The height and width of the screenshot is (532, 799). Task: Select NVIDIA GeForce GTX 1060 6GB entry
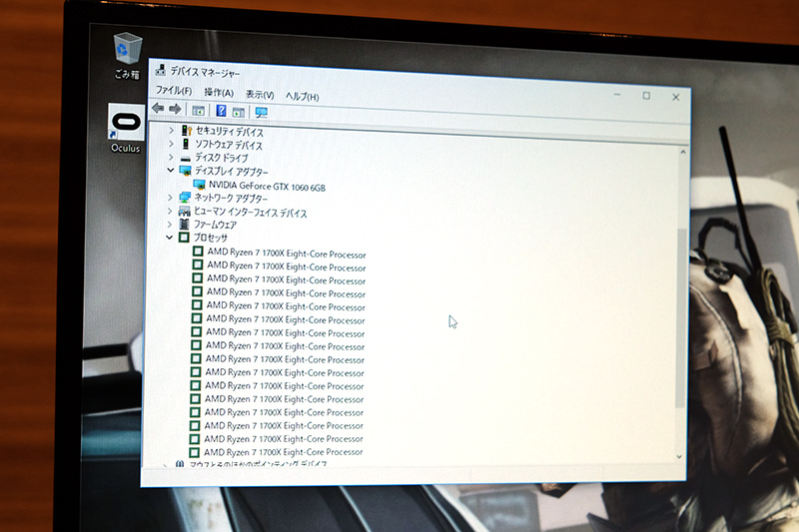point(267,187)
